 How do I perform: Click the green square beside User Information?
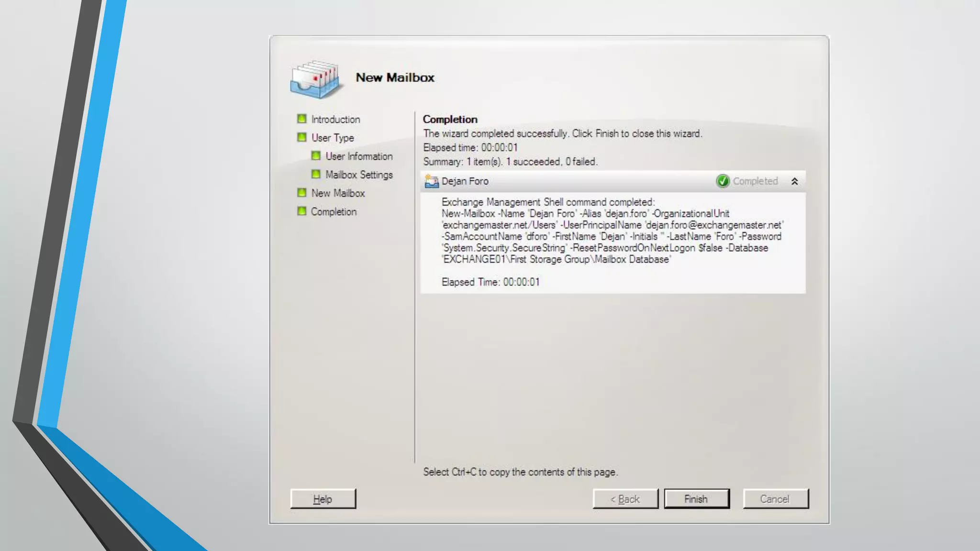pyautogui.click(x=316, y=156)
